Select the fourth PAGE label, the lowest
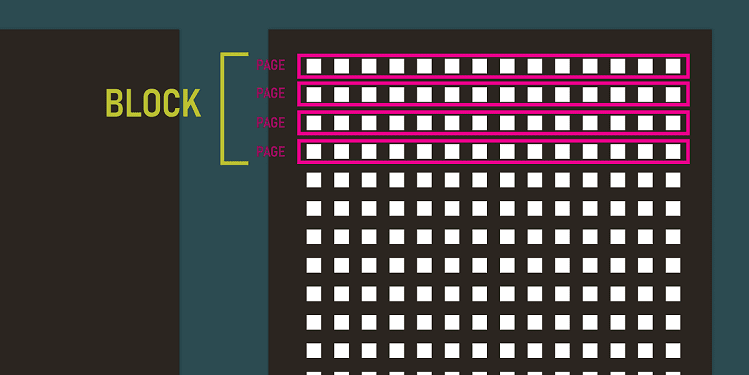This screenshot has height=375, width=749. (270, 151)
